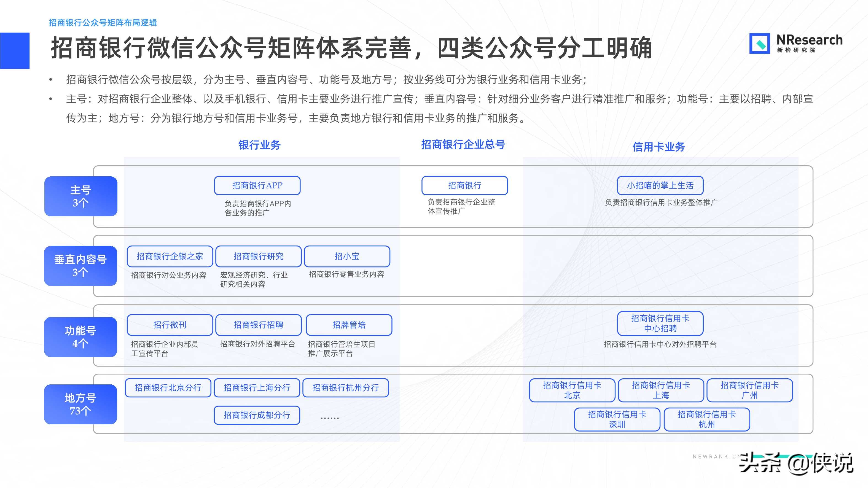Screen dimensions: 868x488
Task: Click the 招商银行 enterprise main account box
Action: 464,185
